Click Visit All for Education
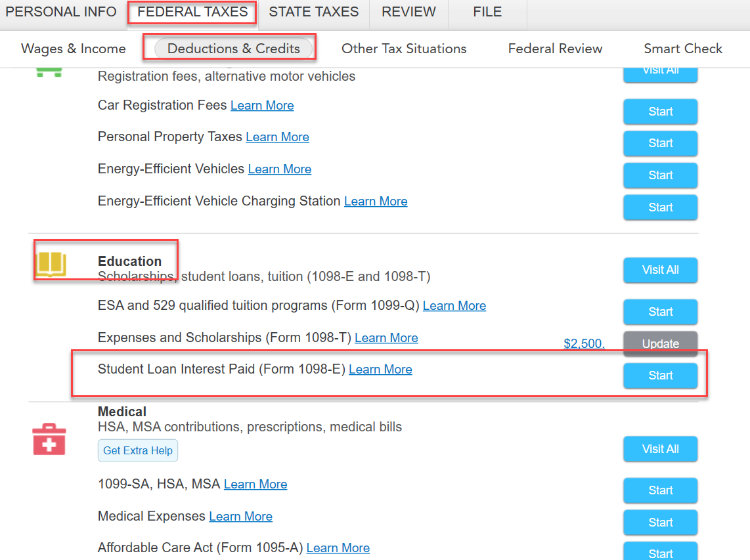The width and height of the screenshot is (750, 560). point(660,270)
